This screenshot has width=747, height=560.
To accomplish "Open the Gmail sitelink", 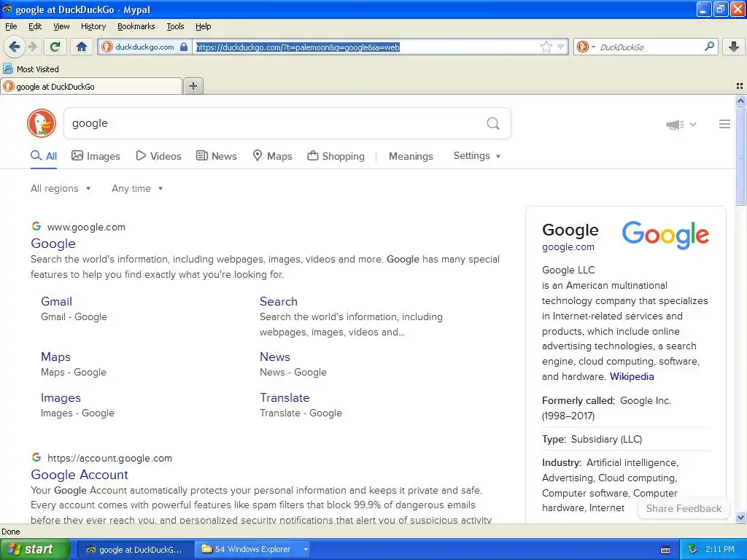I will (x=56, y=301).
